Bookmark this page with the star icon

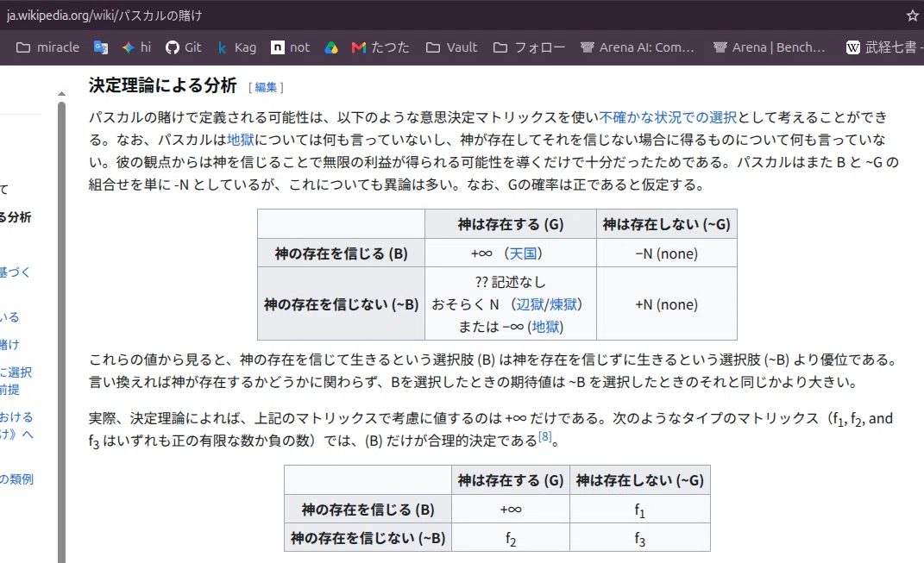[x=912, y=16]
